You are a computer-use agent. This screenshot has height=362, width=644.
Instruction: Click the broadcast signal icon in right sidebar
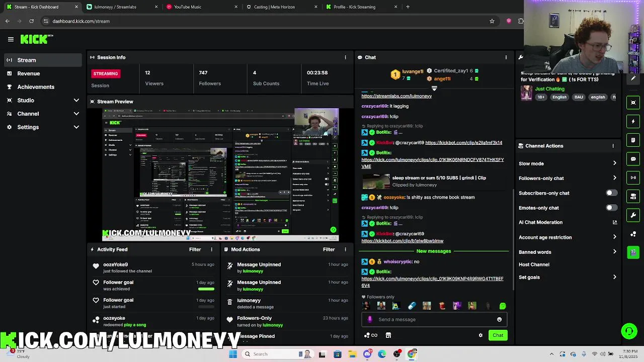(x=633, y=177)
